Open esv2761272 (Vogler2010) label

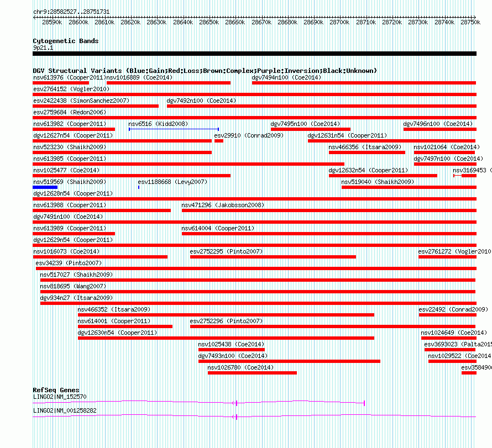(454, 251)
